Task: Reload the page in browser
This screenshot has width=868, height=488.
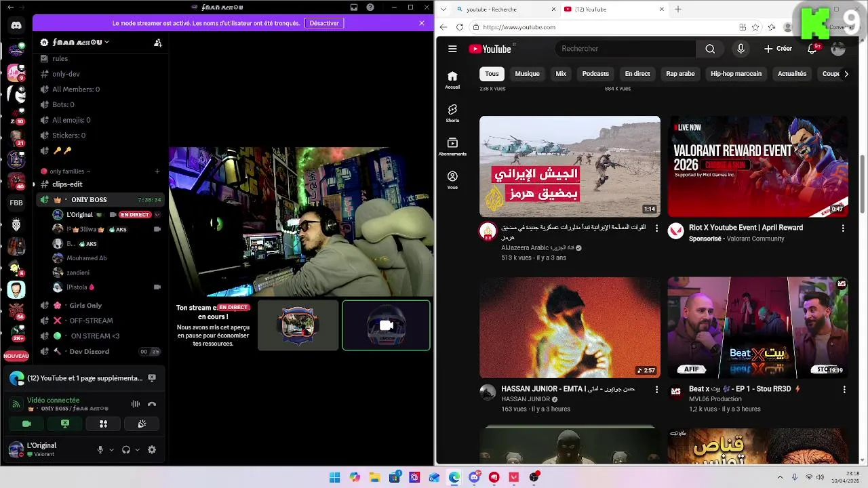Action: 460,27
